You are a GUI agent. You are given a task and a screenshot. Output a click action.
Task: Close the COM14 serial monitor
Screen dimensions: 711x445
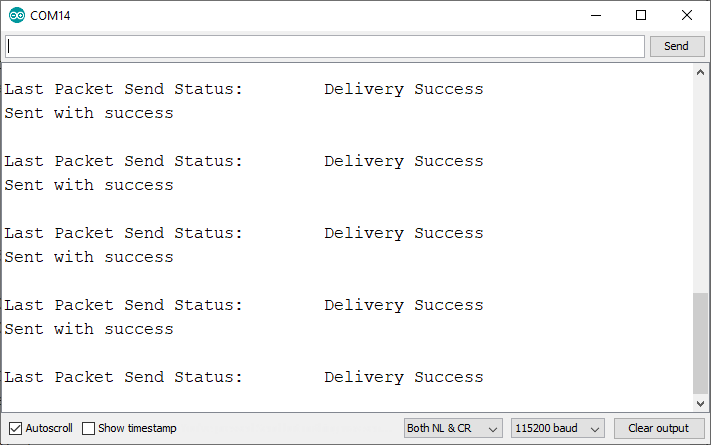click(x=687, y=15)
